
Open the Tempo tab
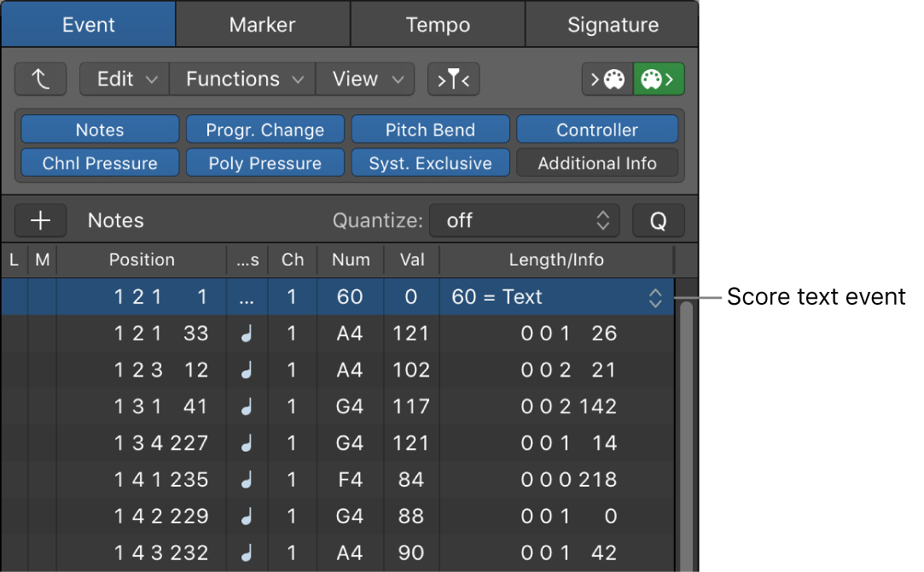pos(437,24)
